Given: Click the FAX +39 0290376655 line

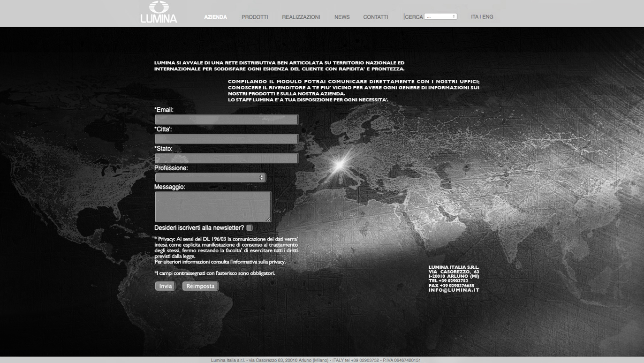Looking at the screenshot, I should click(451, 286).
